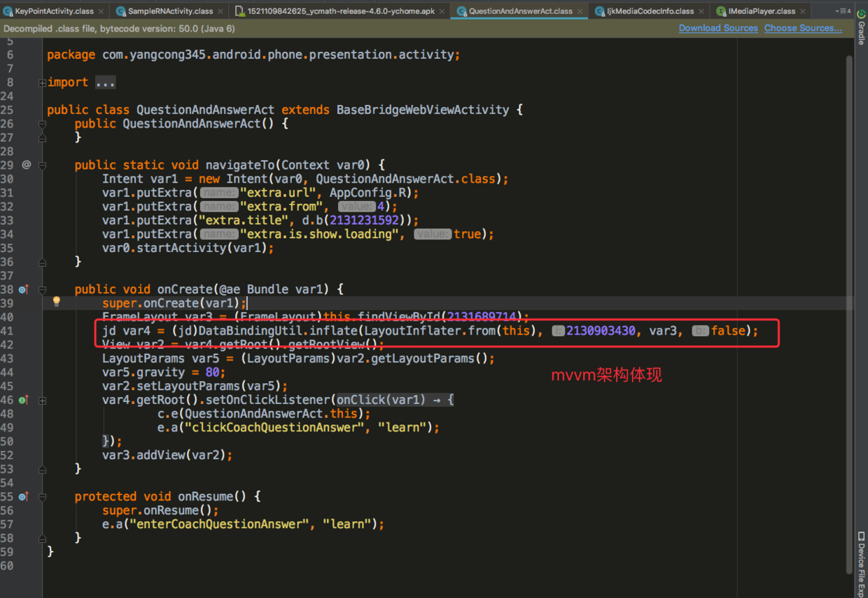The width and height of the screenshot is (868, 598).
Task: Expand the folded onClick lambda on line 46
Action: 43,401
